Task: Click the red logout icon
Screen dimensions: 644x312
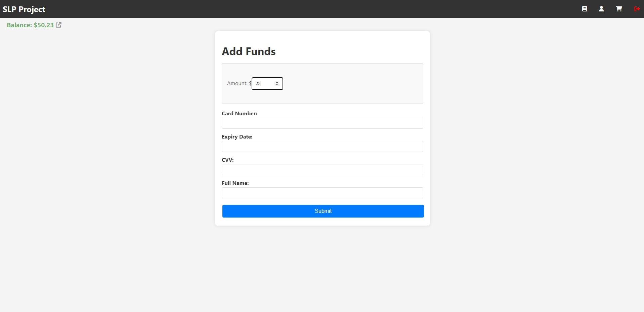Action: click(x=637, y=9)
